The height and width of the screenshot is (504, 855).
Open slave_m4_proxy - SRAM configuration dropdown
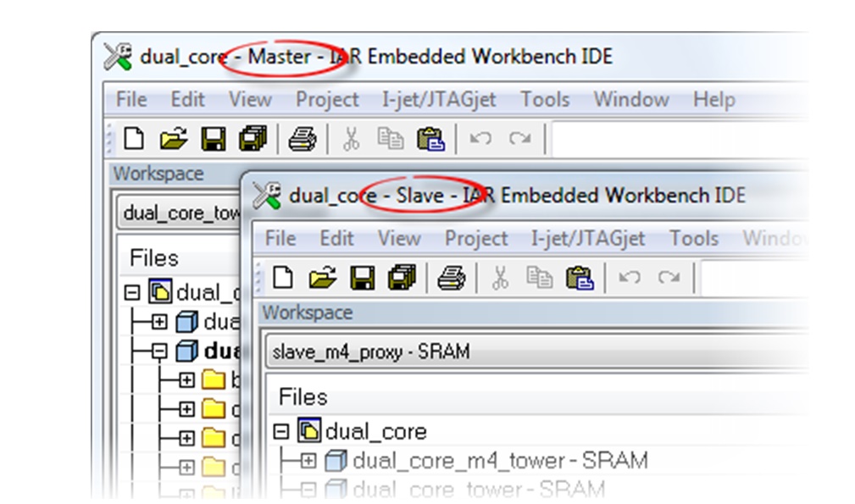(534, 352)
